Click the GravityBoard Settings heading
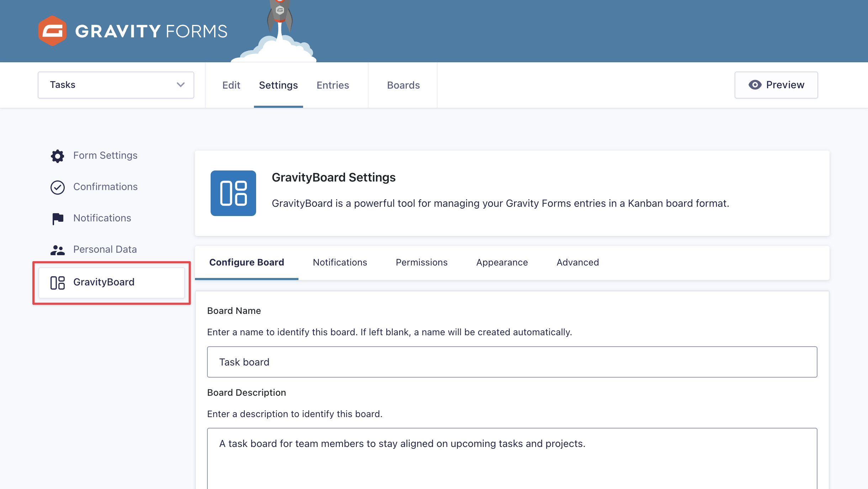This screenshot has height=489, width=868. 334,177
